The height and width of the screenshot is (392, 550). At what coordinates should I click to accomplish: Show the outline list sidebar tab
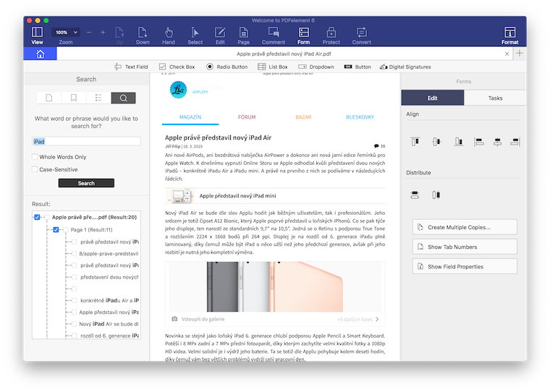pos(98,98)
